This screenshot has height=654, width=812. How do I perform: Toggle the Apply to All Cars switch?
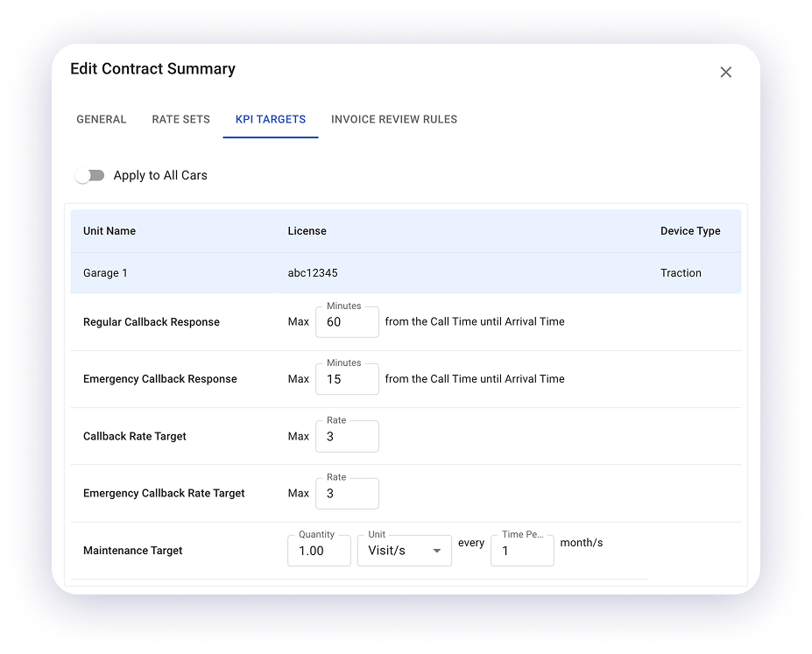(x=89, y=176)
